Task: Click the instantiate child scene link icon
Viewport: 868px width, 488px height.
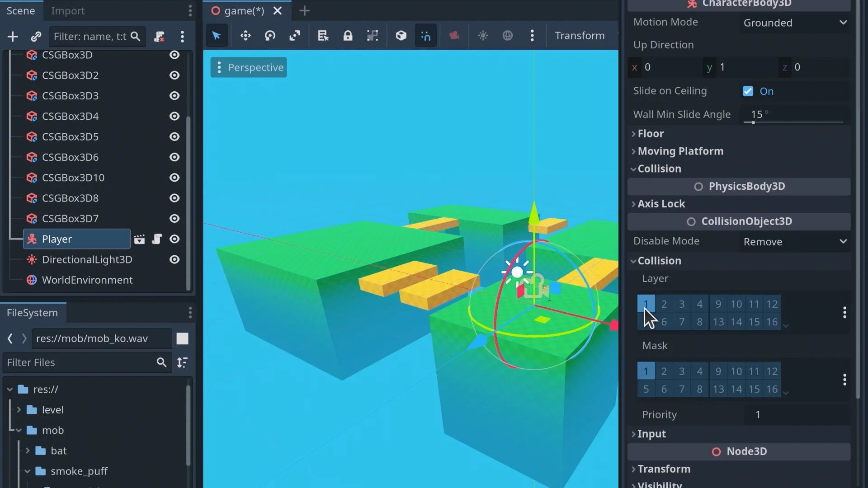Action: point(36,37)
